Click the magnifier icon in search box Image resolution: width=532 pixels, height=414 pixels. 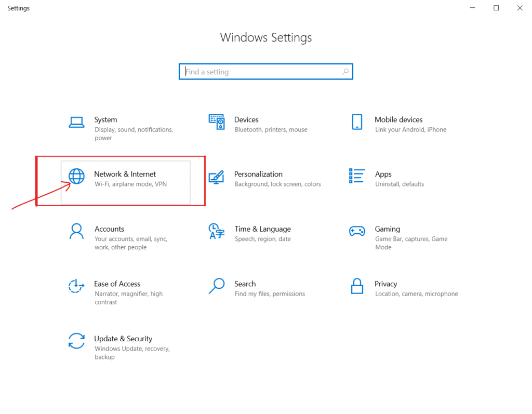[x=345, y=72]
